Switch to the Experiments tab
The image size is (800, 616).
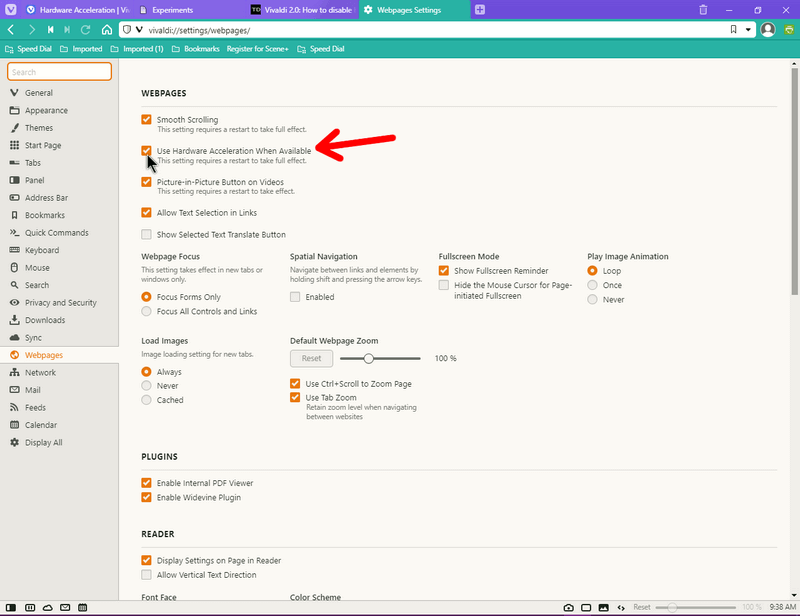click(189, 10)
